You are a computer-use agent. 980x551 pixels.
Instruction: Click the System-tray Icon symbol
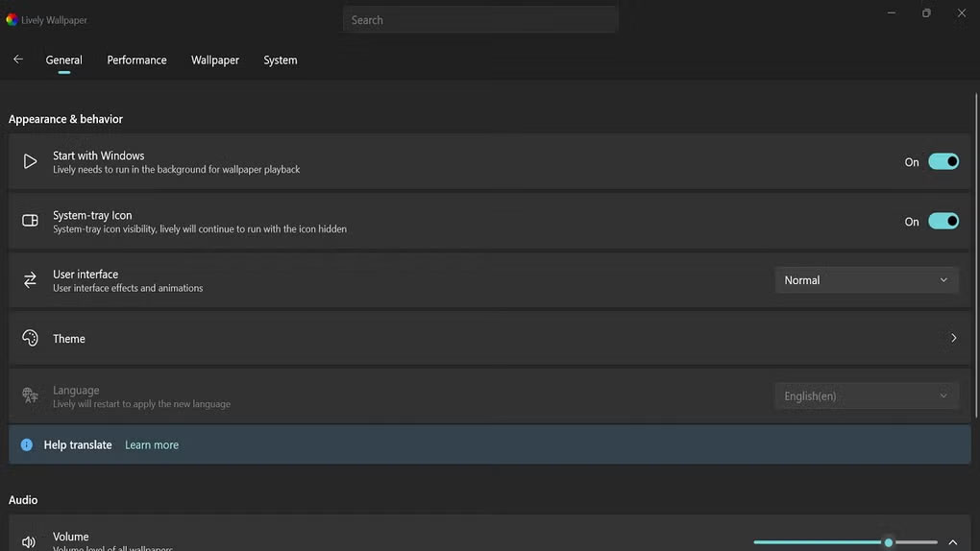point(30,221)
